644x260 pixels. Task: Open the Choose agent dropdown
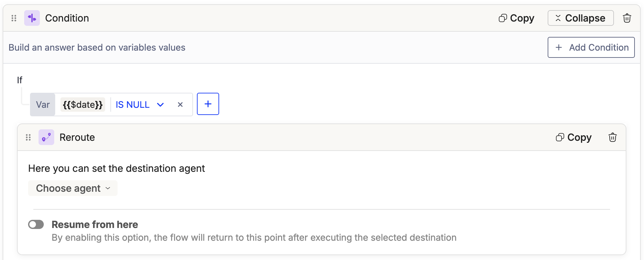[x=73, y=188]
